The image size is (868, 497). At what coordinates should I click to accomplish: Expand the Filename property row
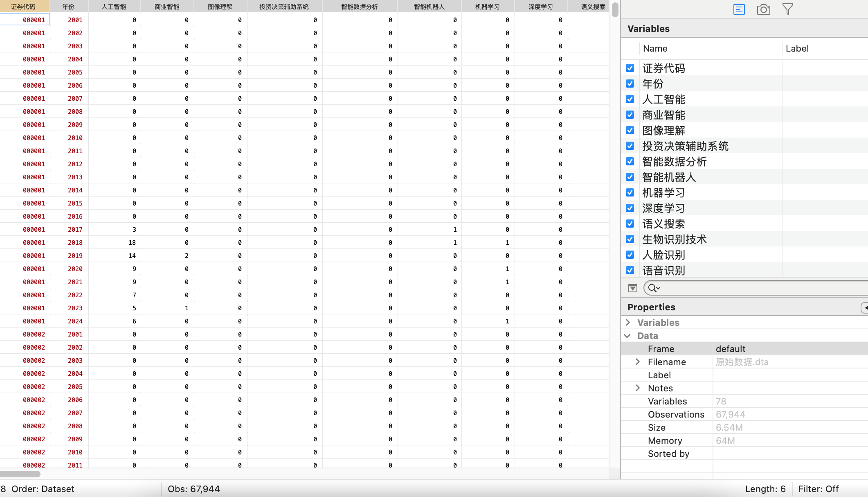638,362
